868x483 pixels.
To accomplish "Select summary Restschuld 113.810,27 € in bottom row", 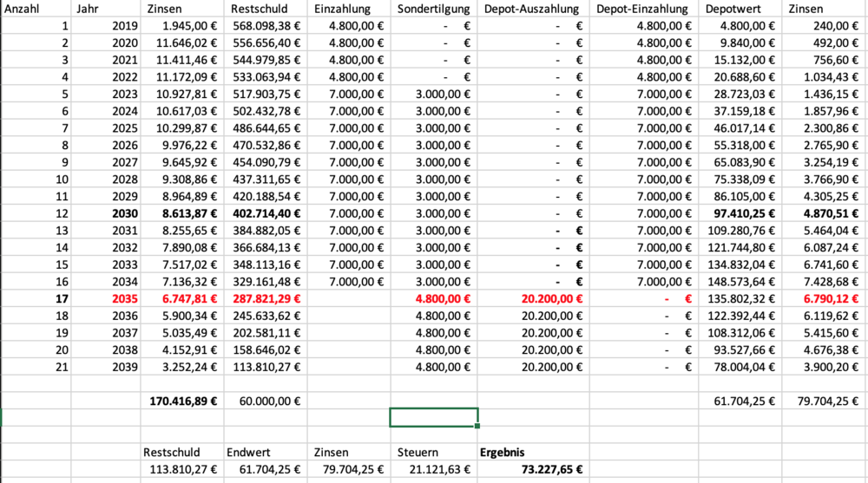I will 182,470.
